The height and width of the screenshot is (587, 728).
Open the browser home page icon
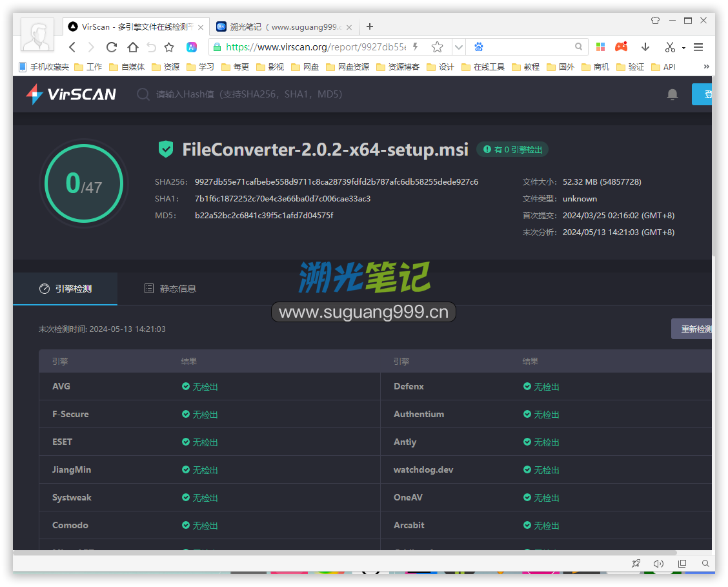(x=133, y=47)
